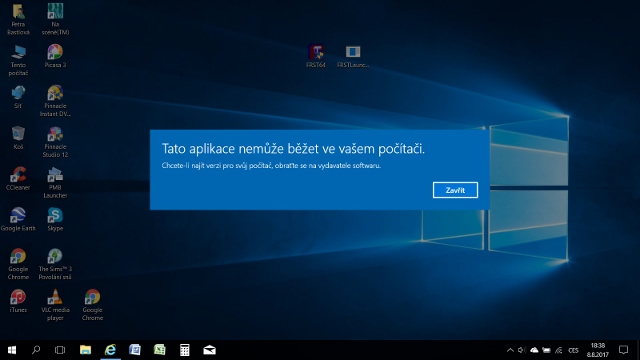Select the Na scéně(TM) desktop shortcut
Image resolution: width=640 pixels, height=360 pixels.
tap(55, 20)
